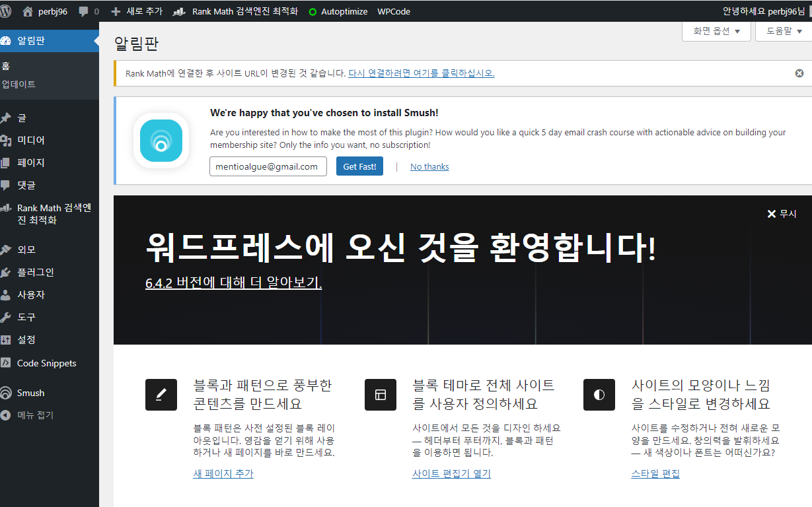Click the WordPress logo icon
812x507 pixels.
click(5, 11)
